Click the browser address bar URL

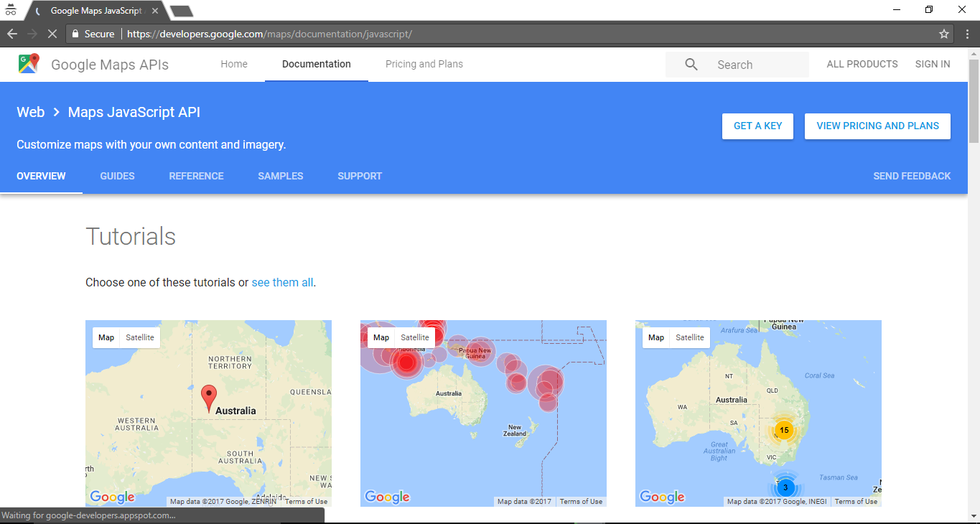pyautogui.click(x=269, y=34)
